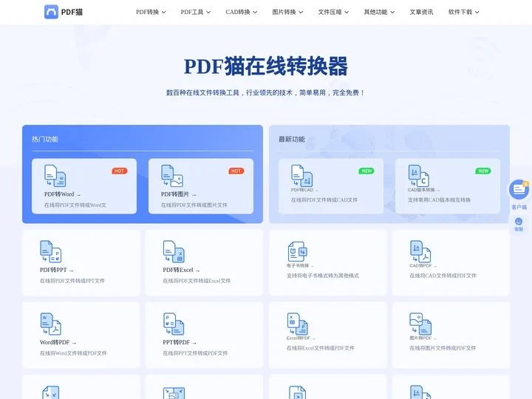The image size is (532, 399).
Task: Click text 在线将PPT文件转成PDF文件
Action: (195, 353)
